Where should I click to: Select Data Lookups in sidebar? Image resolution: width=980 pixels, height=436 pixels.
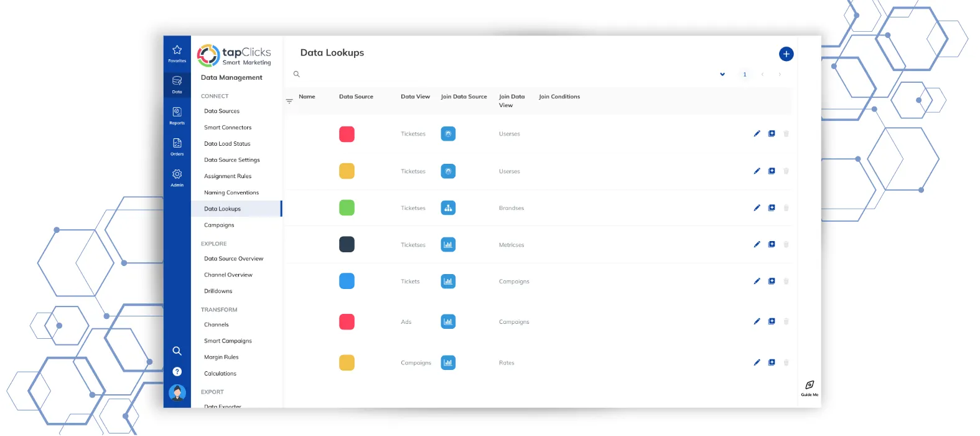pos(236,209)
